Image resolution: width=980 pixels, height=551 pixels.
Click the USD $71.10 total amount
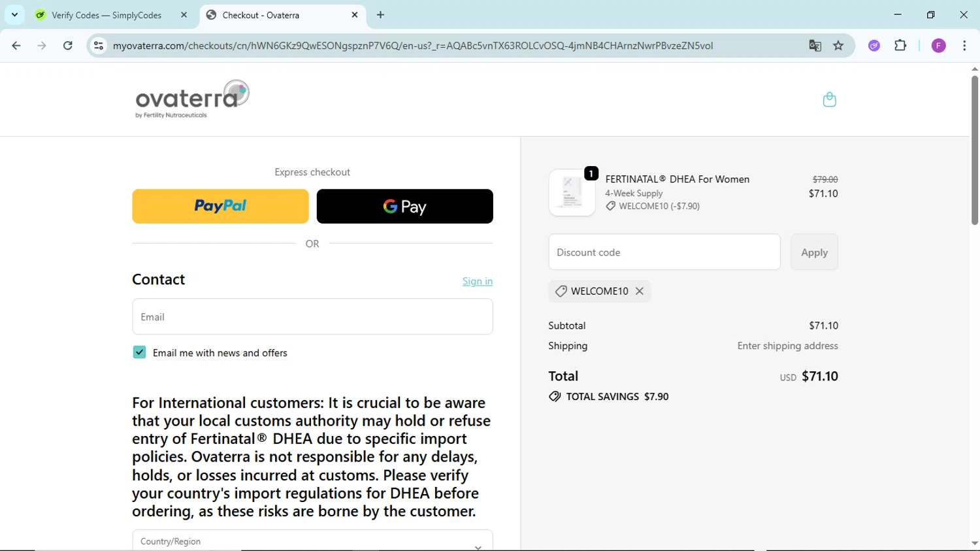809,376
